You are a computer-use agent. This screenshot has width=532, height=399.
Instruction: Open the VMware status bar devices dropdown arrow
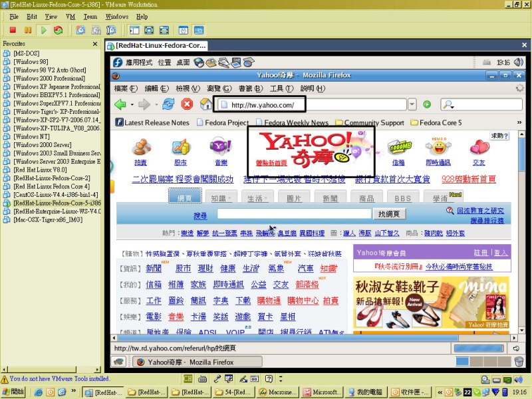click(x=281, y=378)
